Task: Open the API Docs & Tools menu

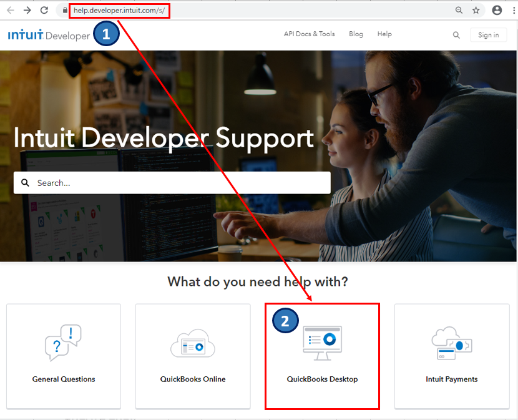Action: pyautogui.click(x=309, y=34)
